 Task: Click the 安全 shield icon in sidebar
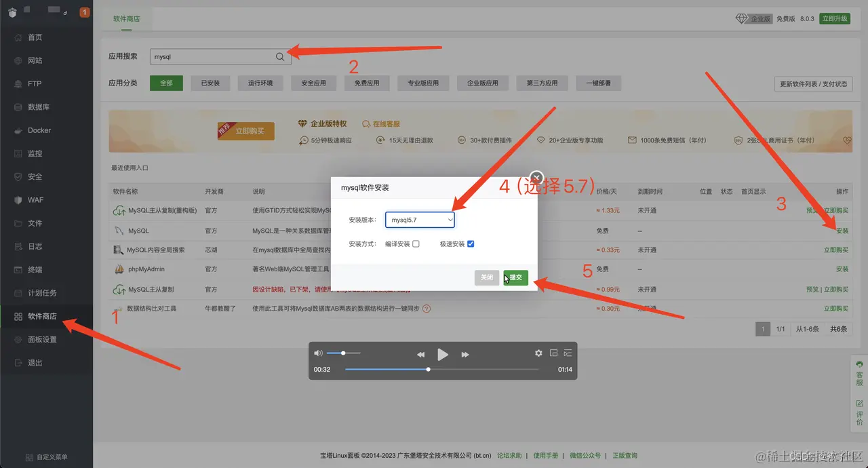pyautogui.click(x=18, y=176)
